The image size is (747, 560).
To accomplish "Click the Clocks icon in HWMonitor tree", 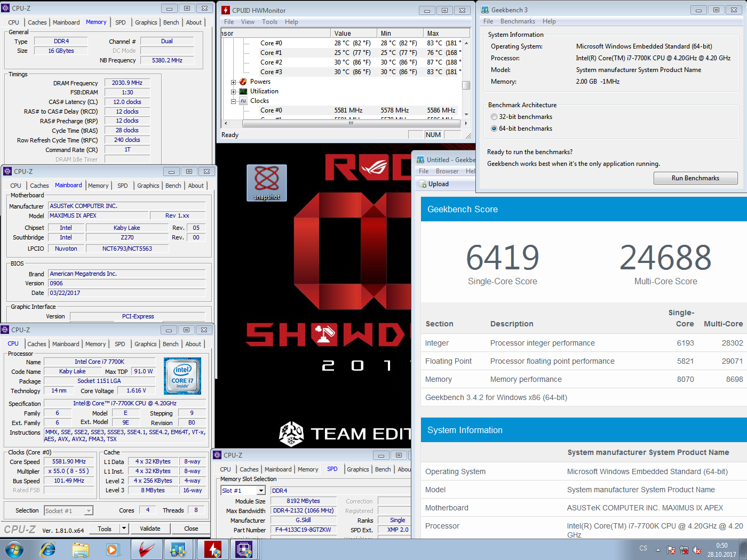I will pos(243,101).
